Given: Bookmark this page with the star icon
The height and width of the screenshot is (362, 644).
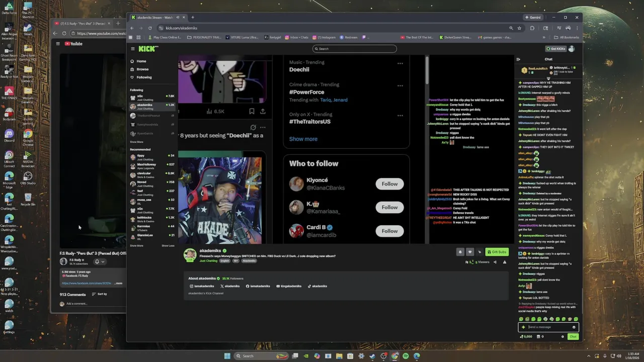Looking at the screenshot, I should (519, 28).
